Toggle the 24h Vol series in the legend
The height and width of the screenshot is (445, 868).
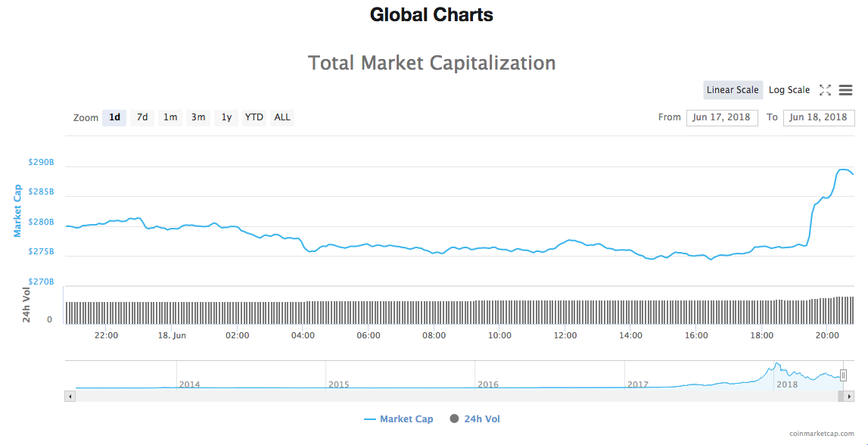click(x=474, y=419)
